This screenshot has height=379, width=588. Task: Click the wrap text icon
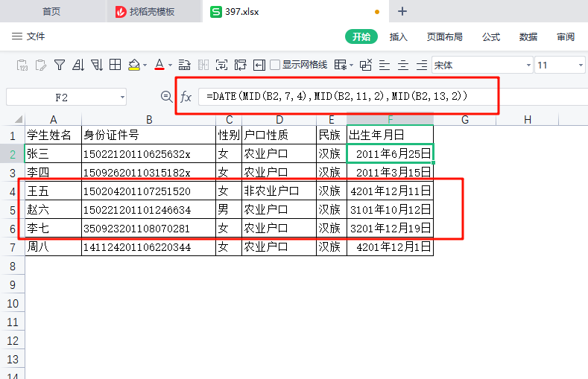pos(184,66)
